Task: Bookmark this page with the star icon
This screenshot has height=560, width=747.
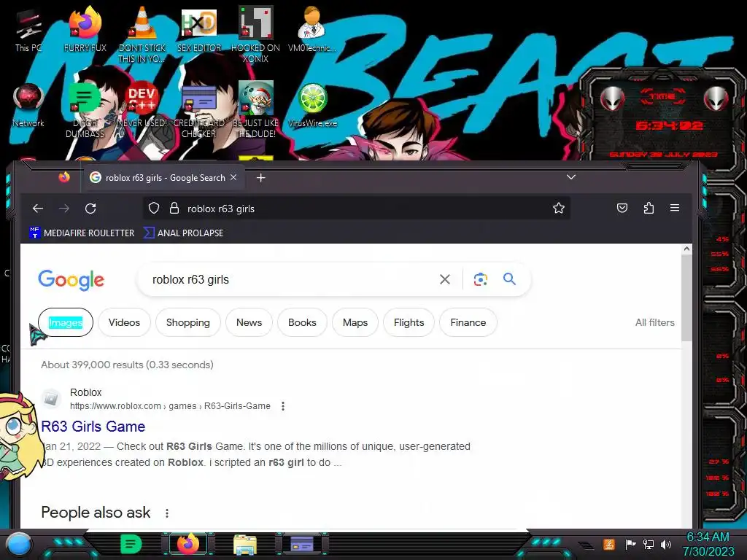Action: (558, 208)
